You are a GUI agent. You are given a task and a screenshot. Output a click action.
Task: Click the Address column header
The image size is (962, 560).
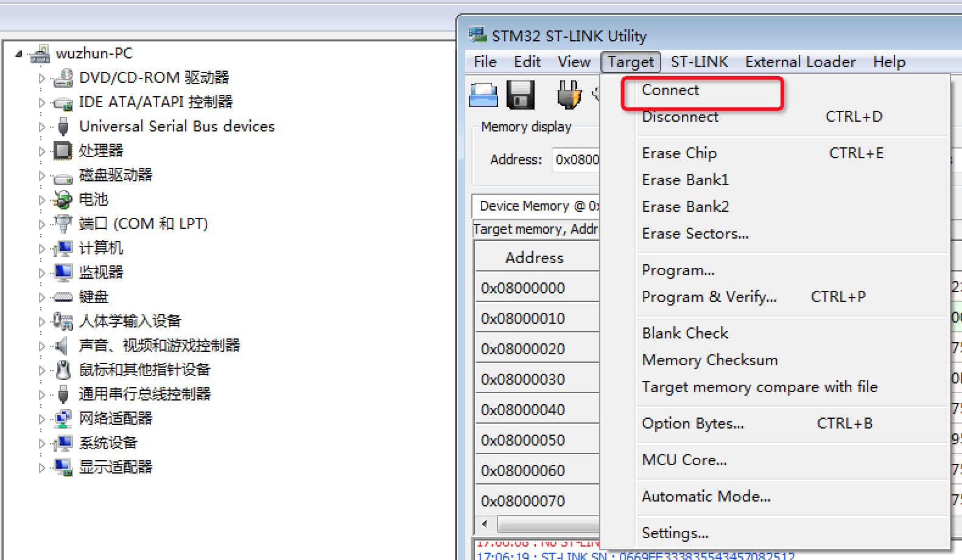(x=536, y=257)
